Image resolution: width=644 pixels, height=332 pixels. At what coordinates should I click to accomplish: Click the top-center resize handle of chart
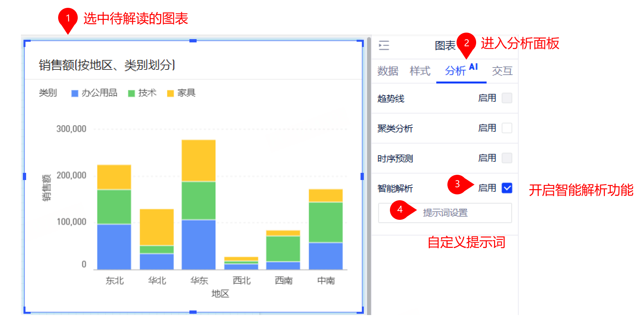coord(193,41)
